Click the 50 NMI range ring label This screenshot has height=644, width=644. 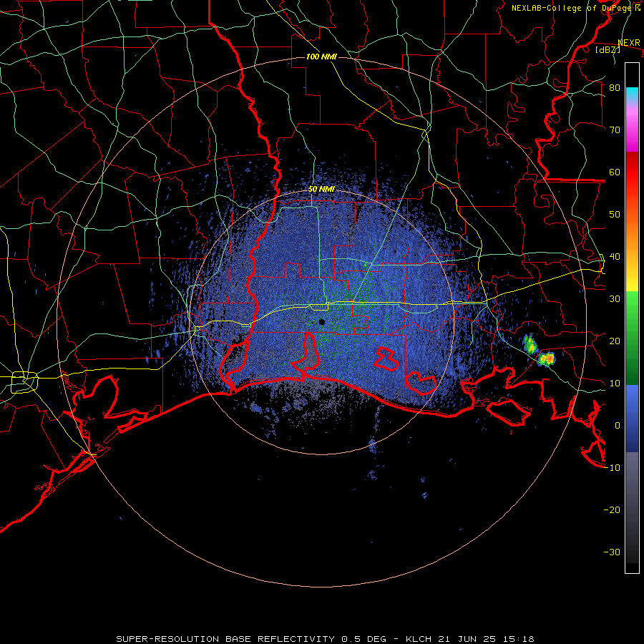pos(321,190)
